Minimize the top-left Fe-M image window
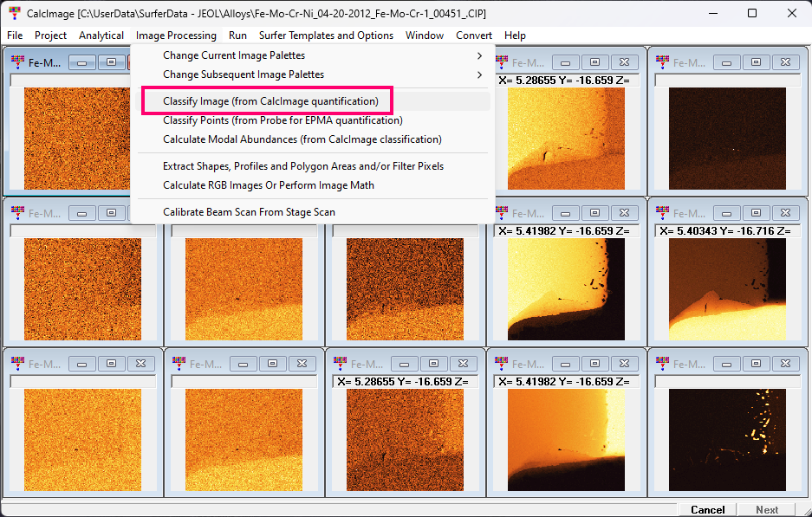Image resolution: width=812 pixels, height=517 pixels. click(81, 62)
